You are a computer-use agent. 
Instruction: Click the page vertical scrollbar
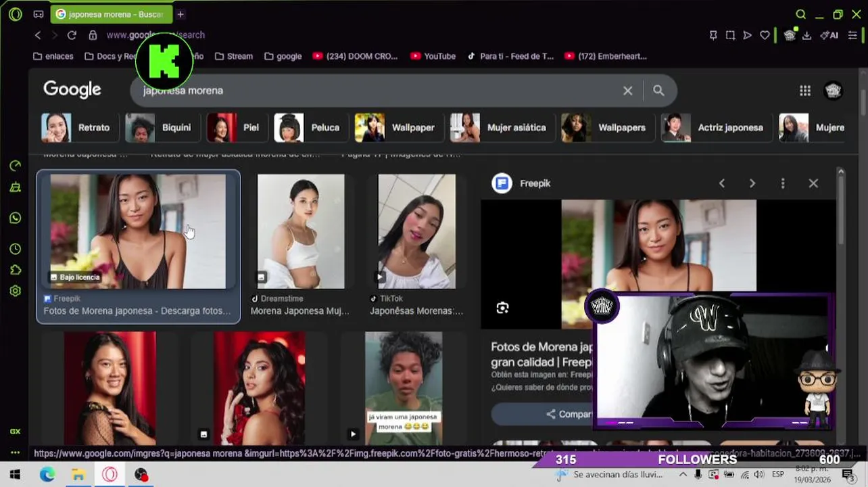(863, 101)
